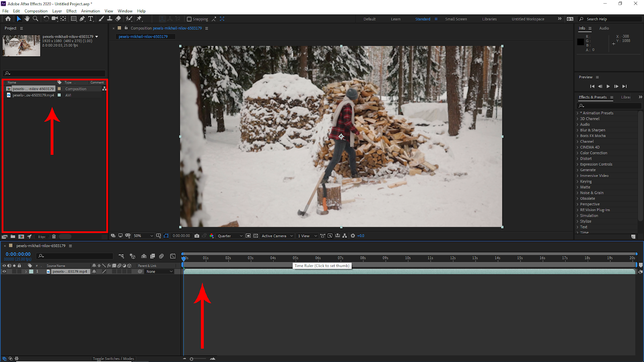This screenshot has width=644, height=362.
Task: Pick the Horizontal Type tool
Action: tap(91, 19)
